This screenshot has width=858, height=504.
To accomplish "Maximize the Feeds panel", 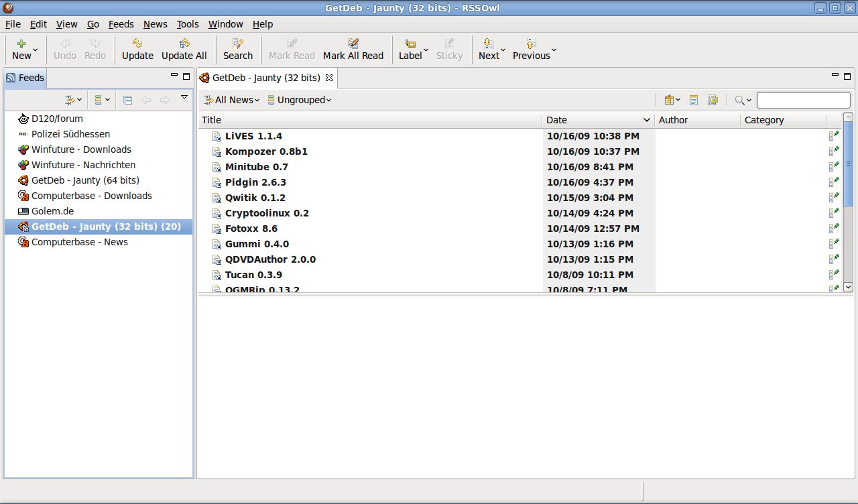I will click(x=186, y=76).
